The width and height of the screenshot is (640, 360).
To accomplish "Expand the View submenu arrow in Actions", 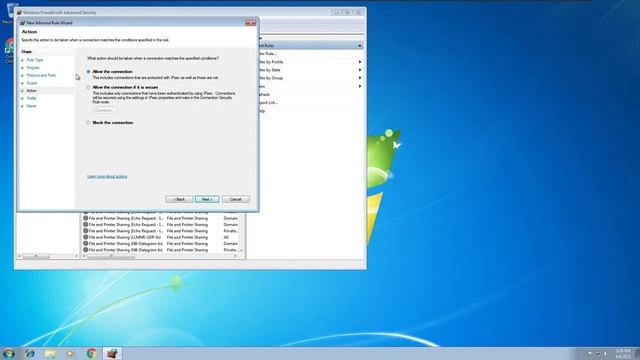I will [360, 86].
